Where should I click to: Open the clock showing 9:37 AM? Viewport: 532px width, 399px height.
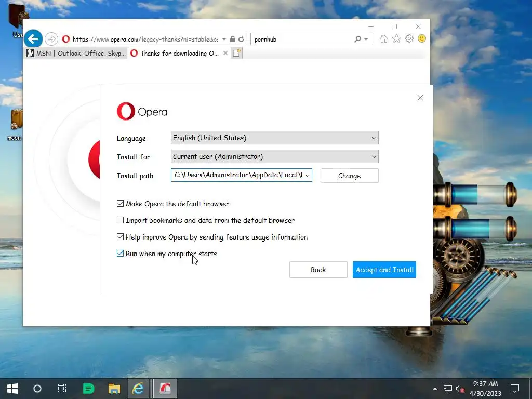tap(485, 389)
